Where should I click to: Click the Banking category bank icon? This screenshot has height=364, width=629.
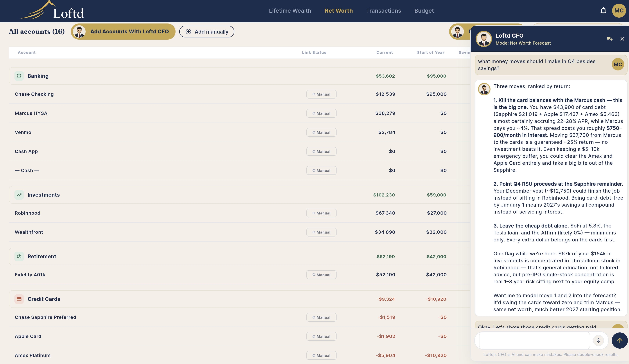(x=19, y=76)
